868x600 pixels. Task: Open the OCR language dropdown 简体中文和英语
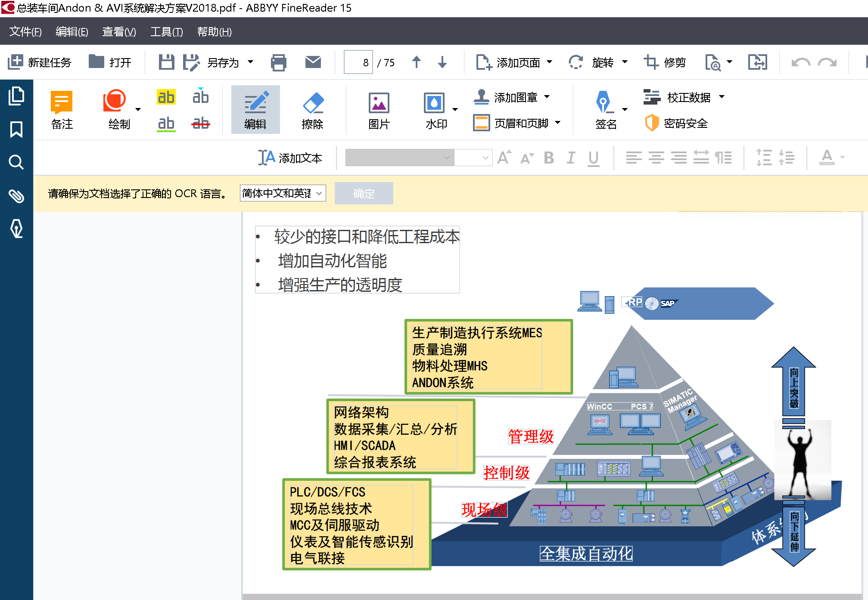[283, 193]
